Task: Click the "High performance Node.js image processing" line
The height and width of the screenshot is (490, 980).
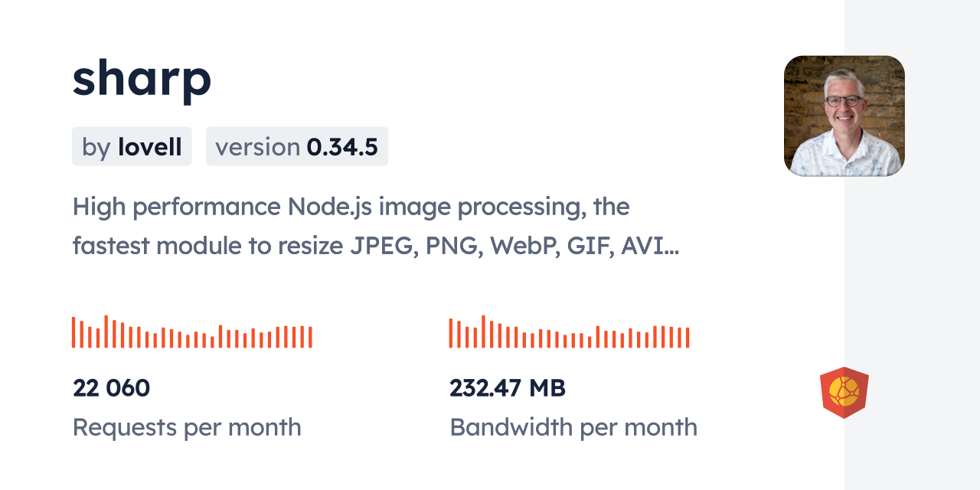Action: coord(351,207)
